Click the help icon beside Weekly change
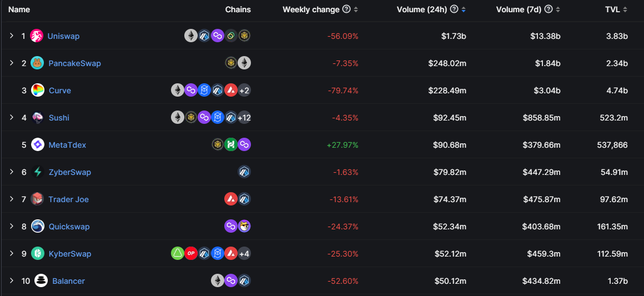 point(346,9)
